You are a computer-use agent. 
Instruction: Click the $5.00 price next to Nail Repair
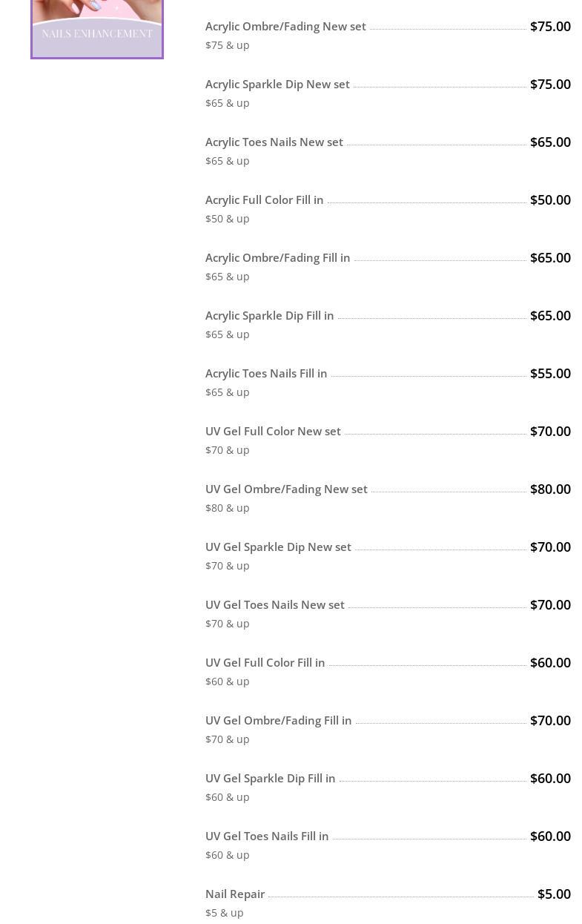coord(554,894)
